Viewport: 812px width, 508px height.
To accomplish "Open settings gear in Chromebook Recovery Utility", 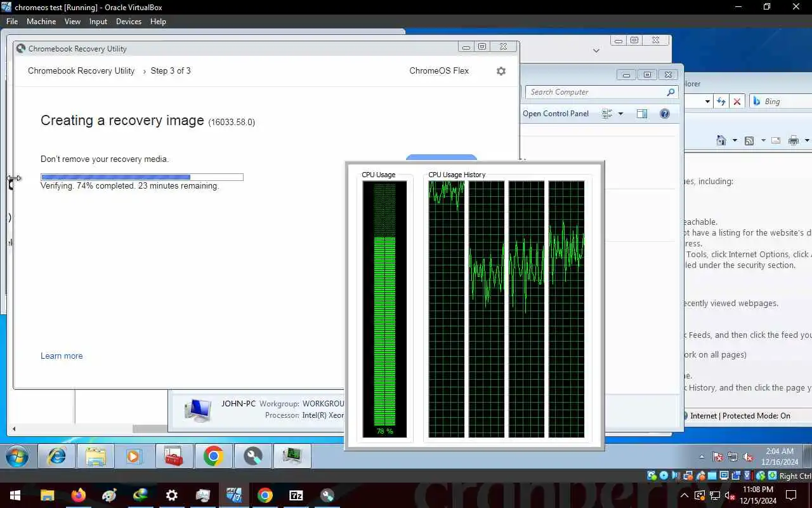I will pos(501,71).
